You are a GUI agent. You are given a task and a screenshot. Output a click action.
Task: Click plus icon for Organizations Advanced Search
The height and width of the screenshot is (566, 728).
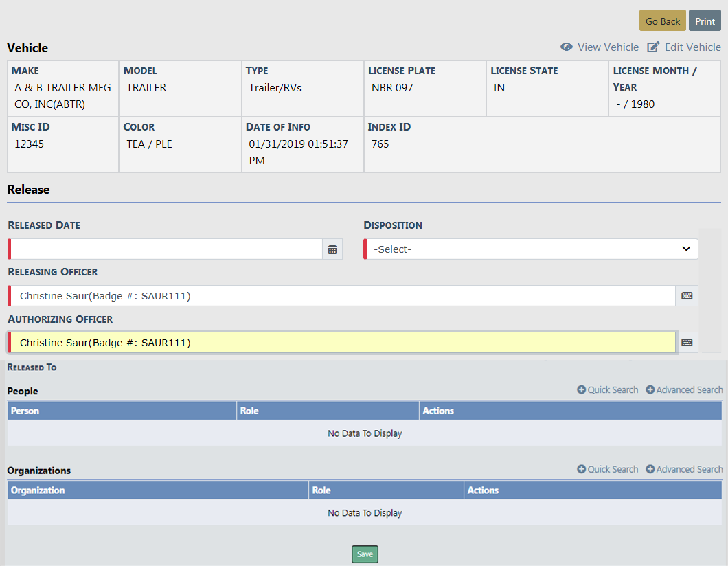[650, 470]
